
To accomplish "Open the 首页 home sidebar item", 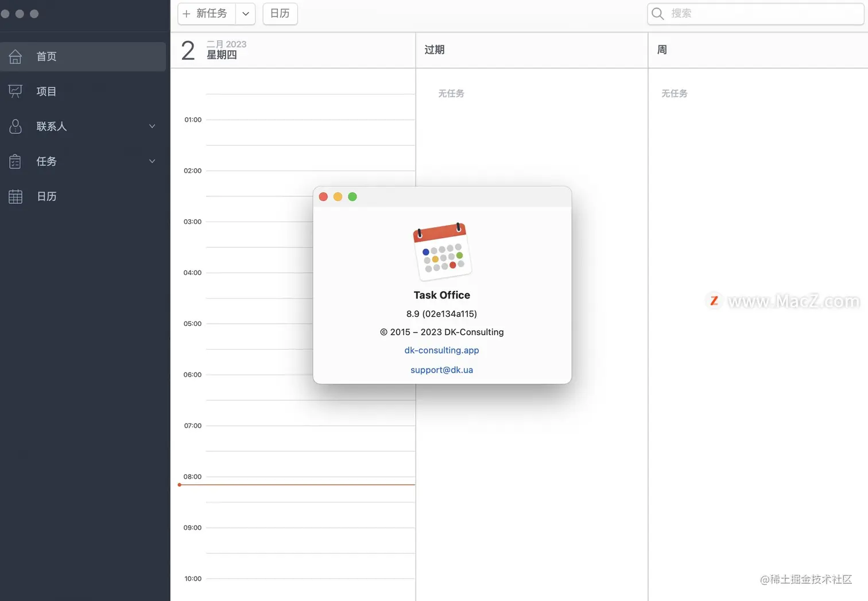I will click(x=83, y=56).
